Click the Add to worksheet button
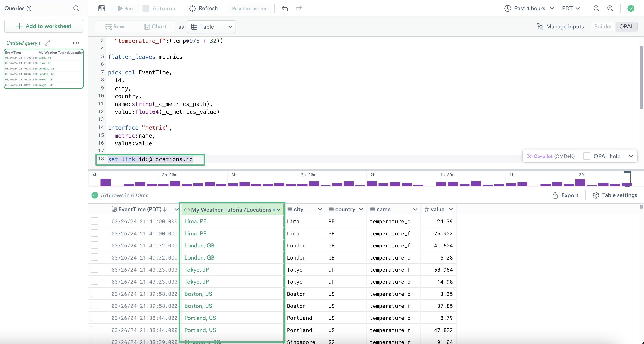Image resolution: width=644 pixels, height=344 pixels. point(44,26)
